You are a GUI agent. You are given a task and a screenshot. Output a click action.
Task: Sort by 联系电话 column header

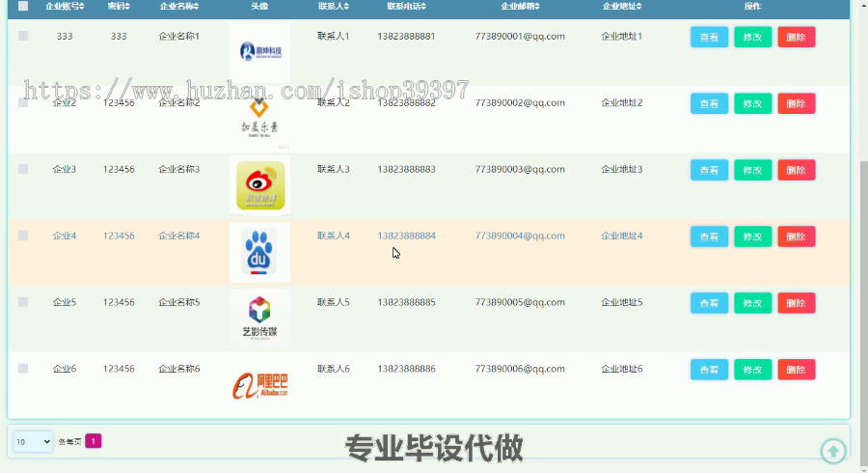(x=406, y=6)
